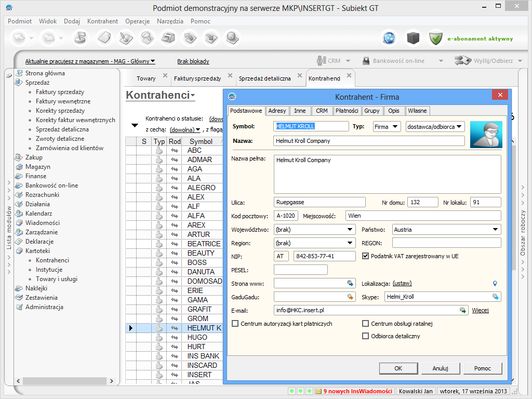Open the Operacje menu
This screenshot has width=532, height=399.
[x=137, y=21]
